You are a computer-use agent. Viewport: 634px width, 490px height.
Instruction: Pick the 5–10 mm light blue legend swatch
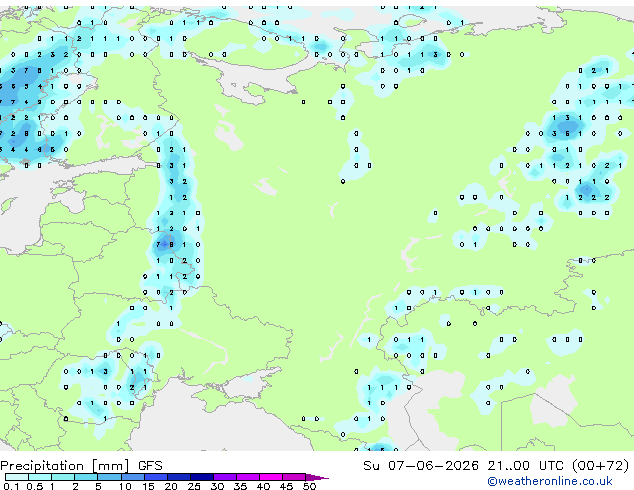point(110,477)
